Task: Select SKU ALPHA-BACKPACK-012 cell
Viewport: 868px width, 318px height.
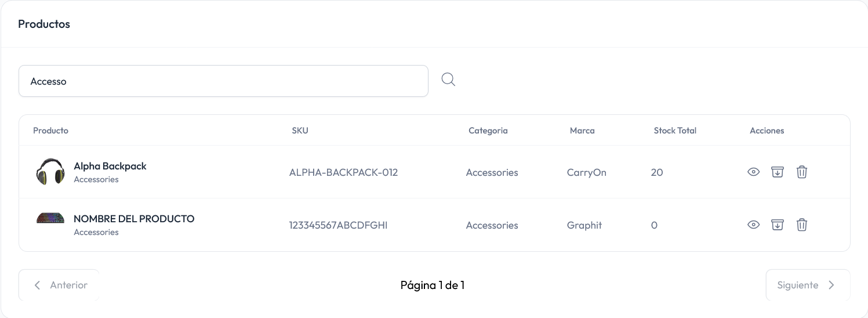Action: pyautogui.click(x=343, y=172)
